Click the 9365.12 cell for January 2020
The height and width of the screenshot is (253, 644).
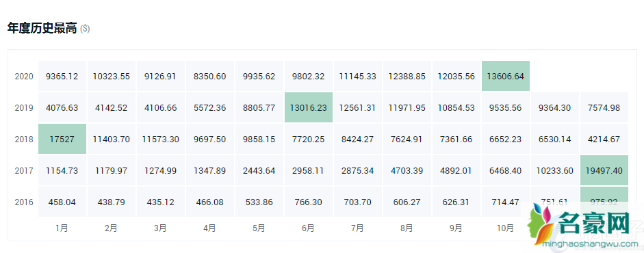[x=62, y=77]
